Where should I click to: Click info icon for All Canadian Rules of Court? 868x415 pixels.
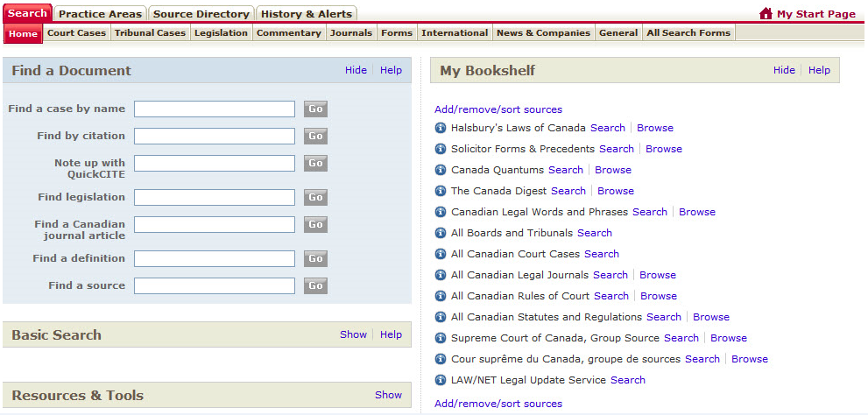[x=441, y=296]
